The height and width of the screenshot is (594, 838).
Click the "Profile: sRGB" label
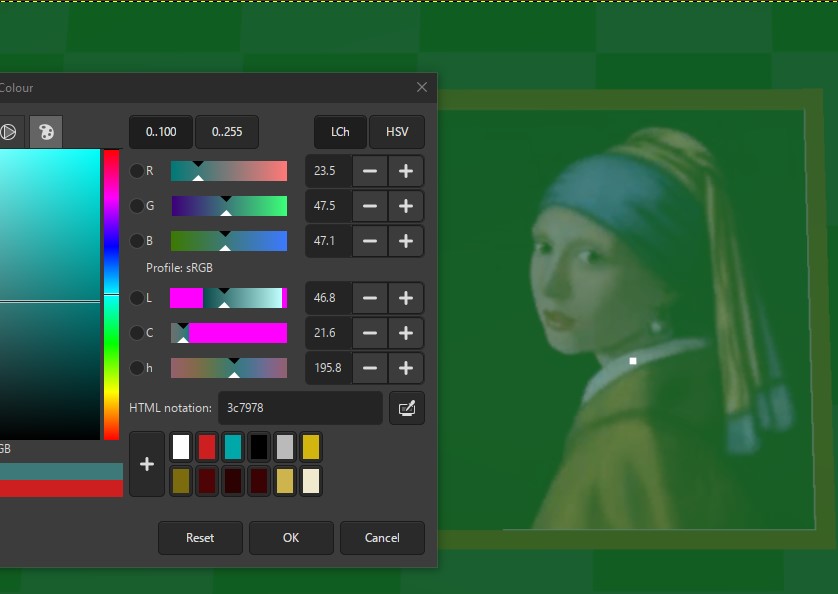point(179,268)
